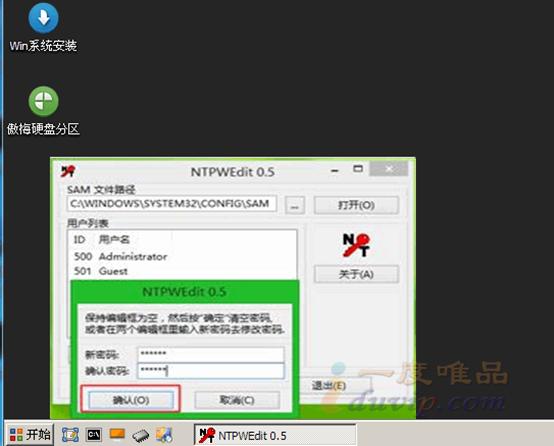Focus the 确认密码 password field
The height and width of the screenshot is (446, 554).
tap(211, 371)
